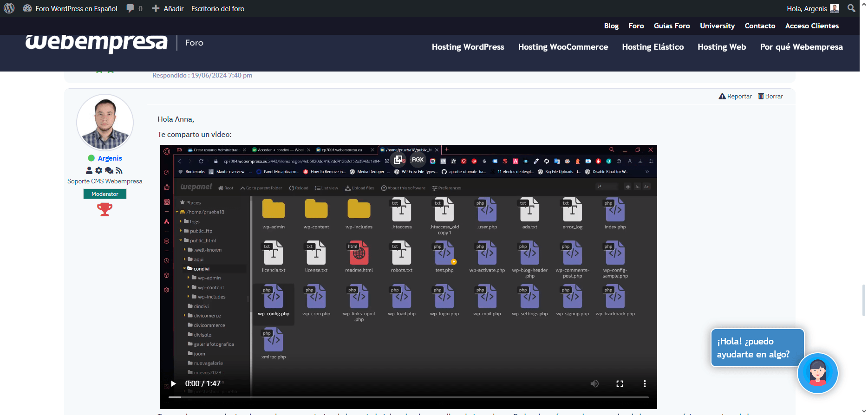
Task: Click the Te comparto un video: text
Action: coord(195,135)
